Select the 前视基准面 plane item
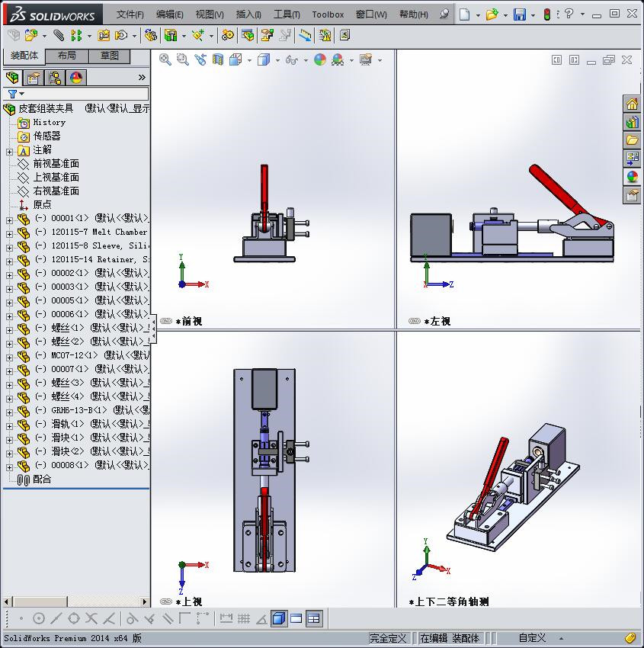This screenshot has width=644, height=648. (x=56, y=164)
